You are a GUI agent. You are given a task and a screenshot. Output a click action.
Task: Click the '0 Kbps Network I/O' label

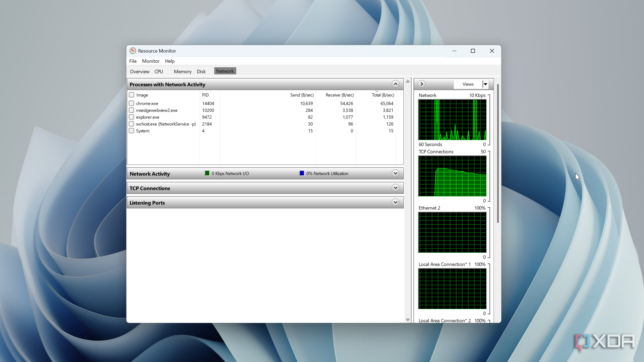click(x=230, y=173)
